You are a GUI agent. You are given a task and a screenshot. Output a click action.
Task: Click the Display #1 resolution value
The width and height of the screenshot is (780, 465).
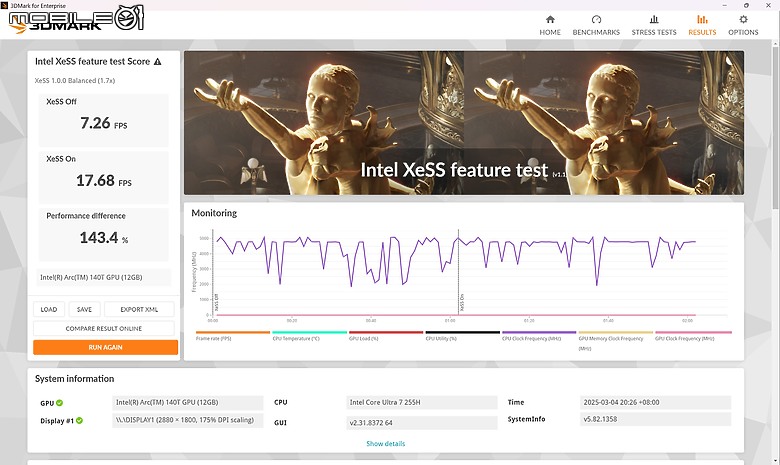point(188,420)
